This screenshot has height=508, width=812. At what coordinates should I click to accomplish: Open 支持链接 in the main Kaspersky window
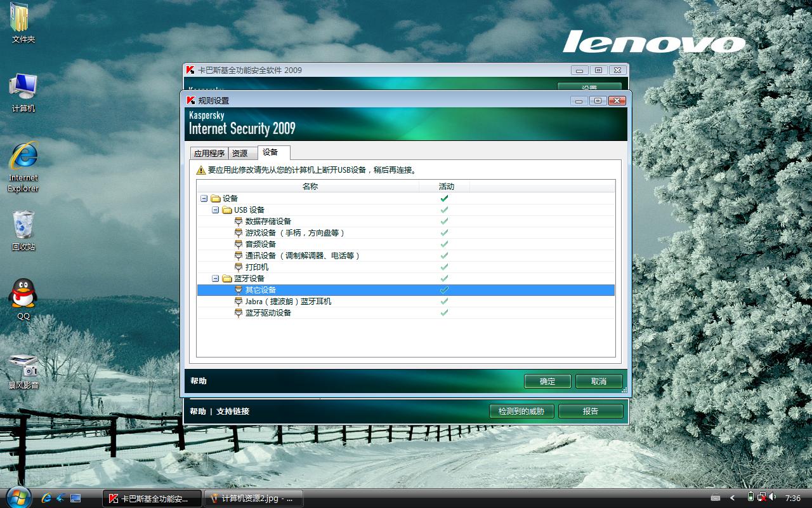click(x=233, y=411)
